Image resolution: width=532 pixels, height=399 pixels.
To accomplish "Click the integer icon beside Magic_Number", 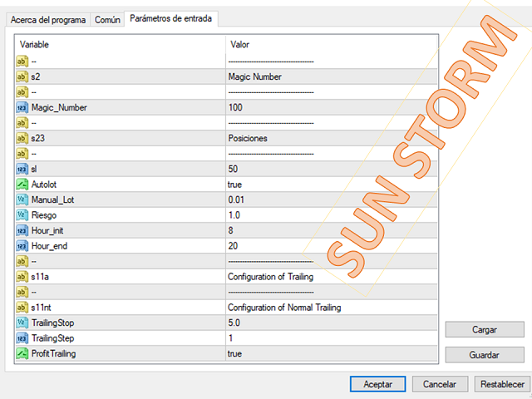I will pos(22,107).
